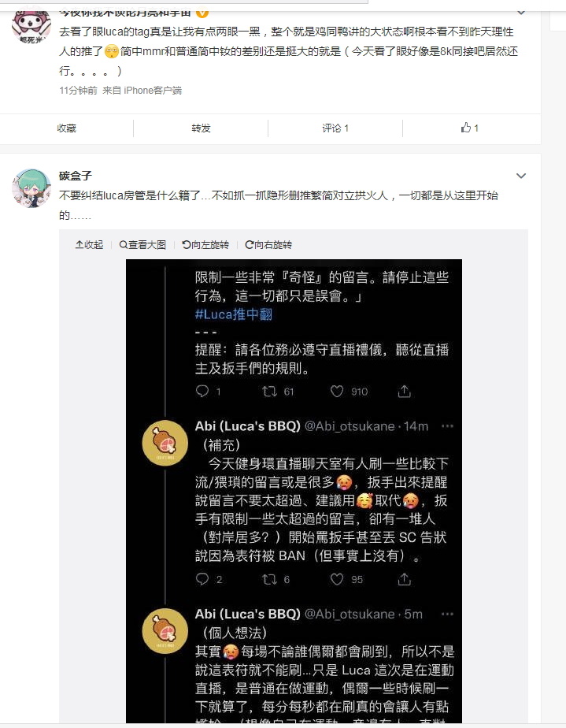Open the 11分钟前 timestamp link

(x=78, y=90)
